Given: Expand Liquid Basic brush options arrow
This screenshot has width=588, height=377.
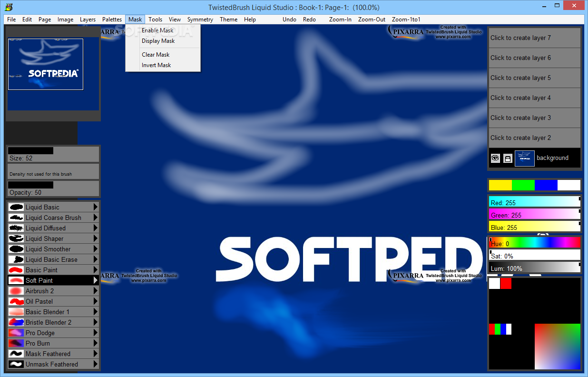Looking at the screenshot, I should (x=96, y=207).
